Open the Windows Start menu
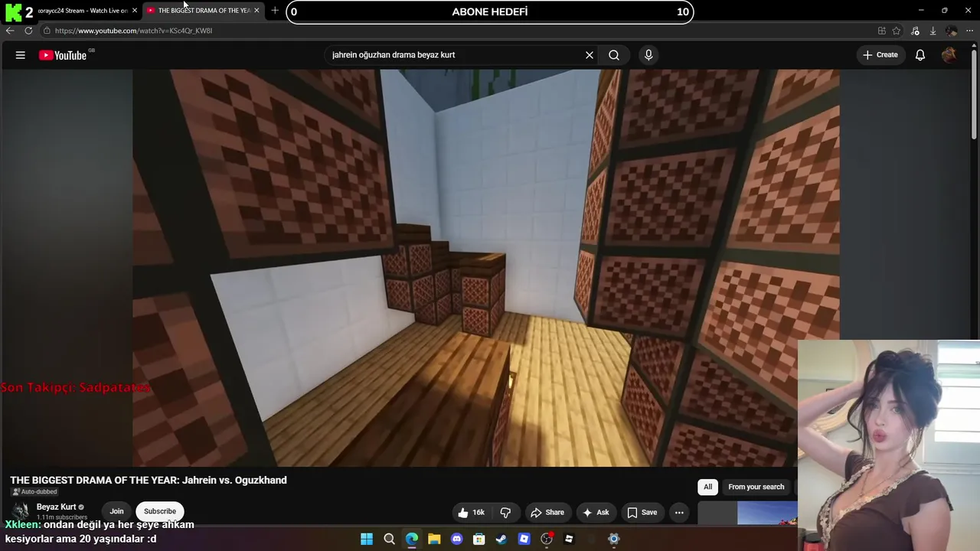 367,539
